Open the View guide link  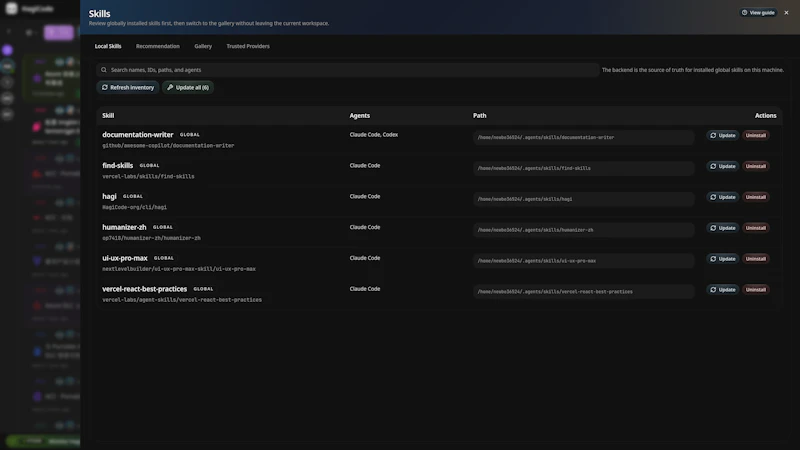[758, 13]
